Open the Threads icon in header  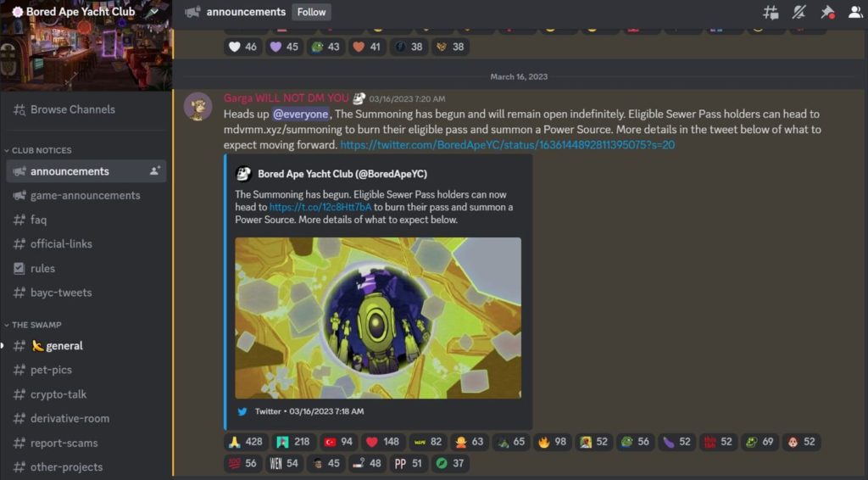tap(771, 12)
